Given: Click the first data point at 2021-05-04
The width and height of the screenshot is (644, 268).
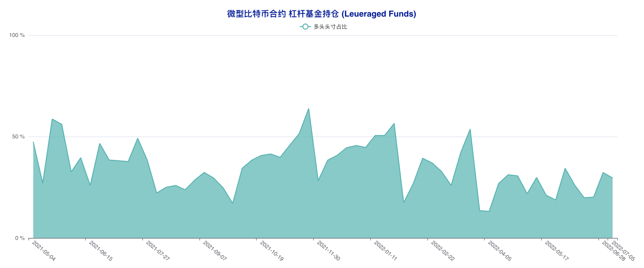Looking at the screenshot, I should click(x=33, y=142).
